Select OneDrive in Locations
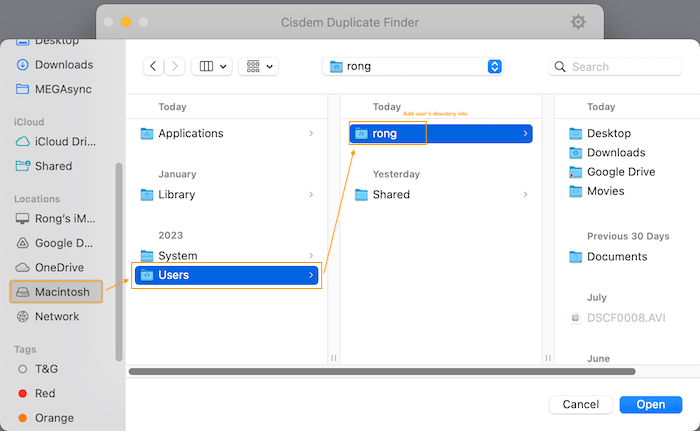The image size is (700, 431). pyautogui.click(x=60, y=267)
